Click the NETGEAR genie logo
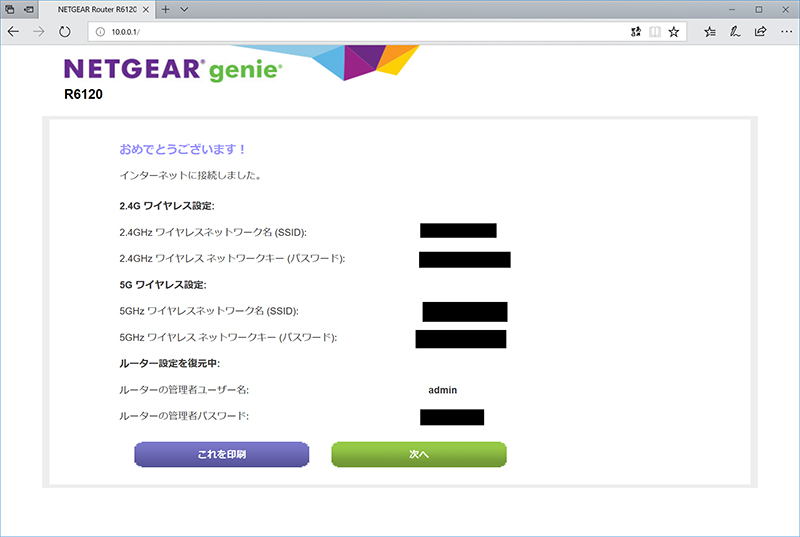 (172, 70)
